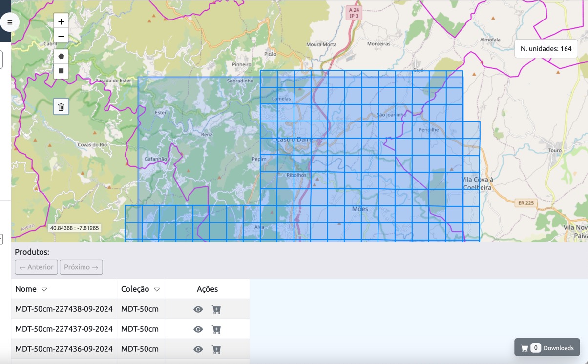Select the polygon drawing tool
This screenshot has height=364, width=588.
61,56
